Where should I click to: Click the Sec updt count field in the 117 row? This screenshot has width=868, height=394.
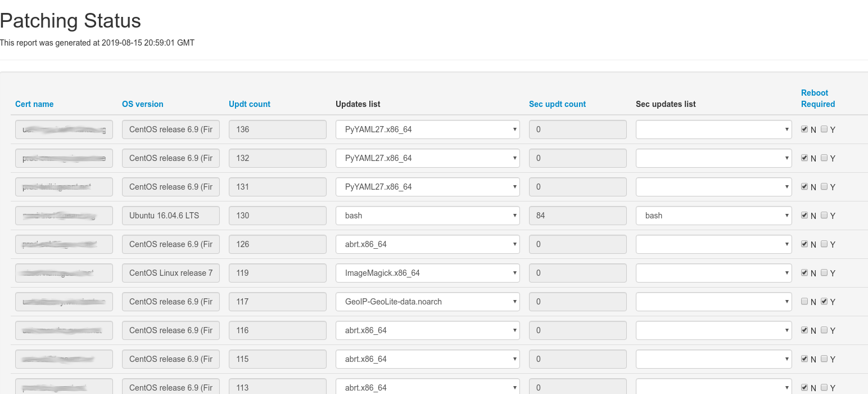click(x=578, y=302)
